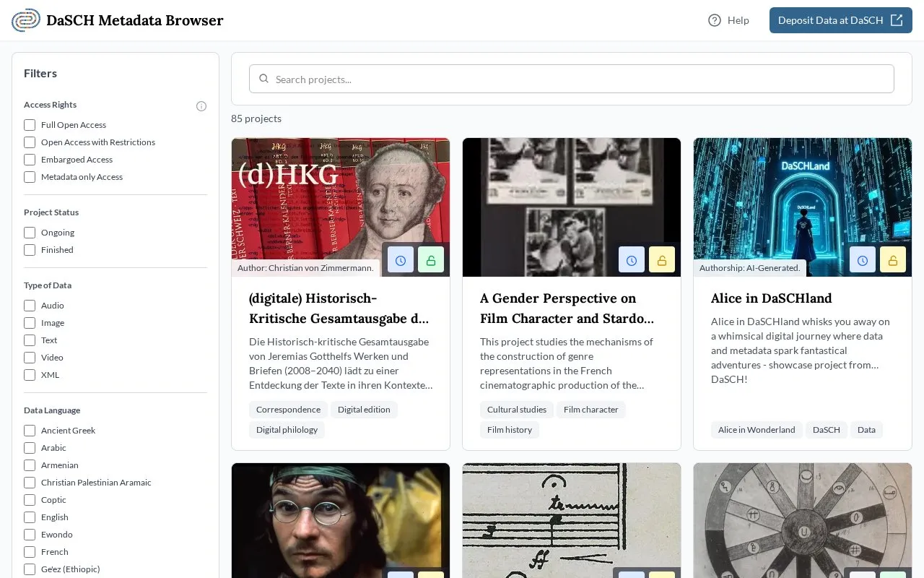Click the Access Rights info icon

click(x=201, y=106)
